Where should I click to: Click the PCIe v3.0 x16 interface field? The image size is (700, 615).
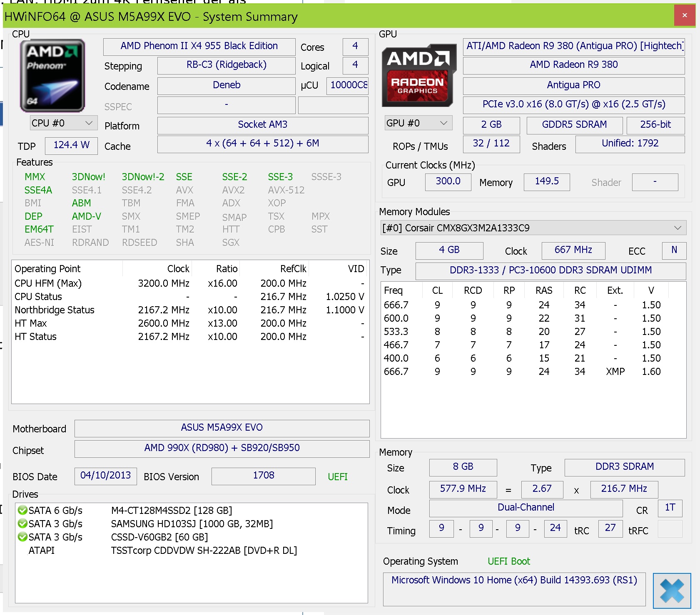point(574,105)
